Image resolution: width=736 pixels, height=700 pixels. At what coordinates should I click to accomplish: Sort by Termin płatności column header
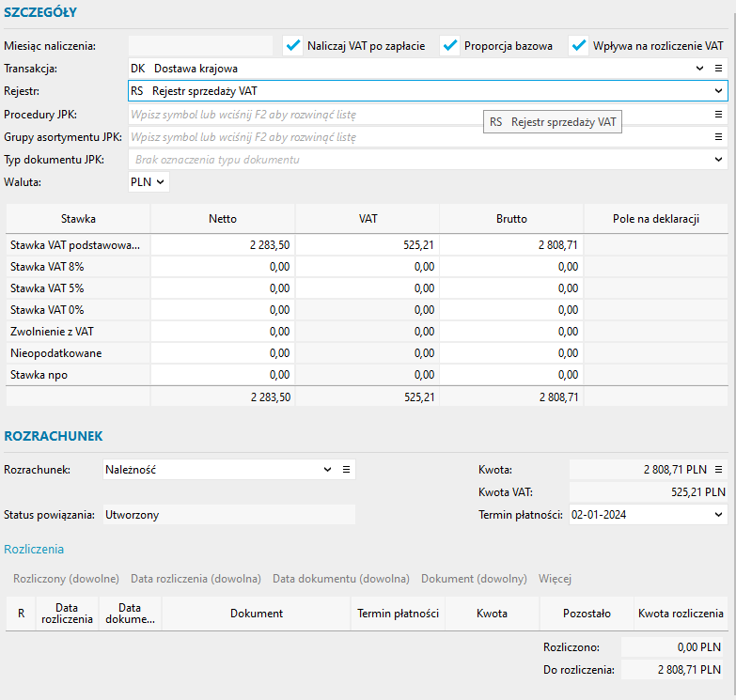coord(399,614)
